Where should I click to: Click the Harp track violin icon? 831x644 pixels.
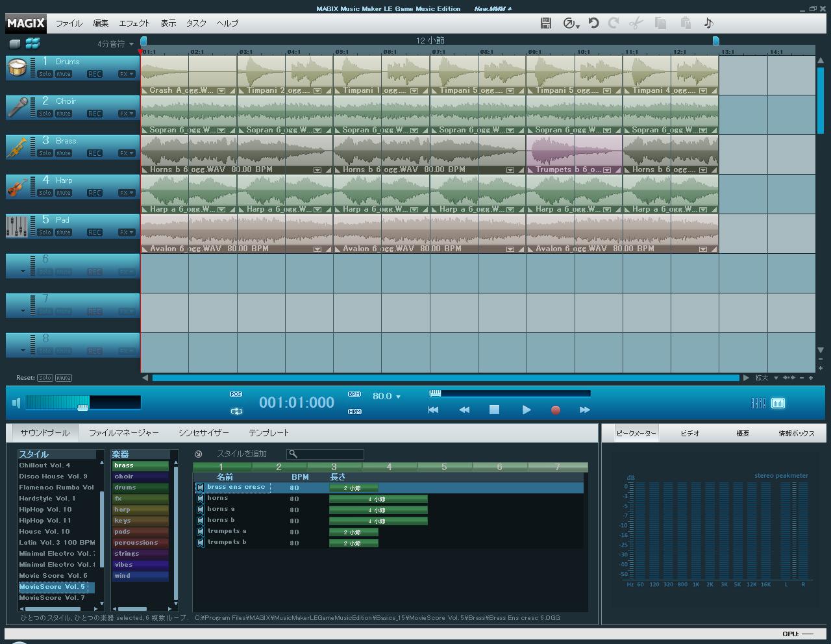point(17,186)
